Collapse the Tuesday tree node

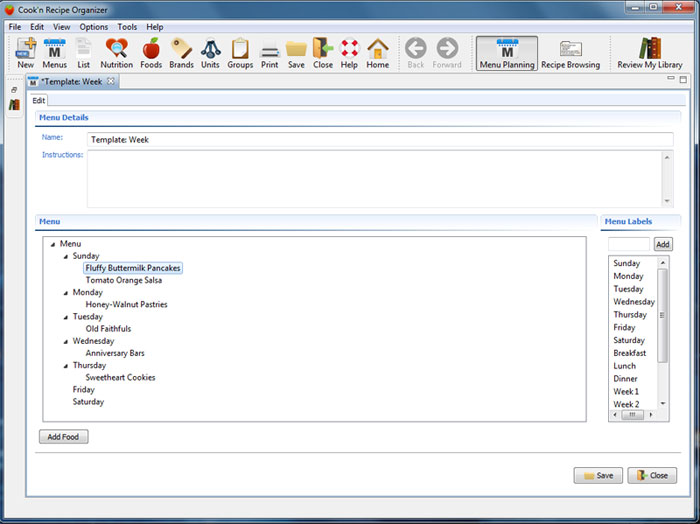pos(66,317)
